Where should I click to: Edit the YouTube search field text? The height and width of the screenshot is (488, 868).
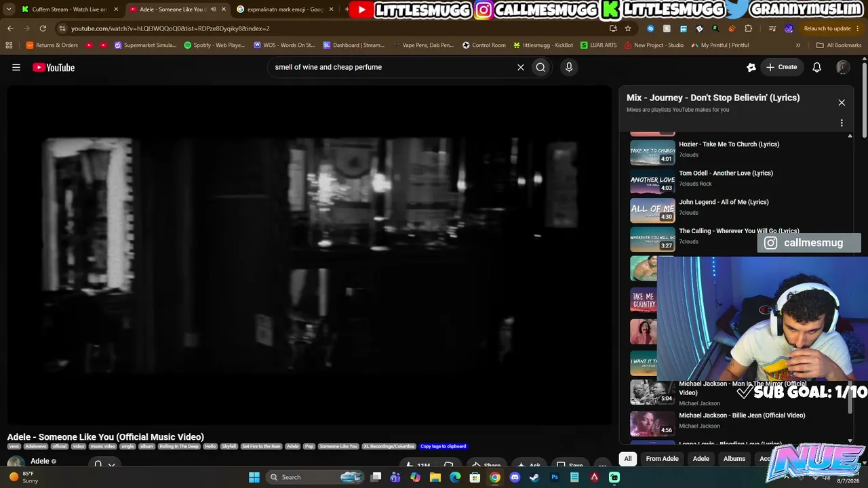tap(393, 67)
